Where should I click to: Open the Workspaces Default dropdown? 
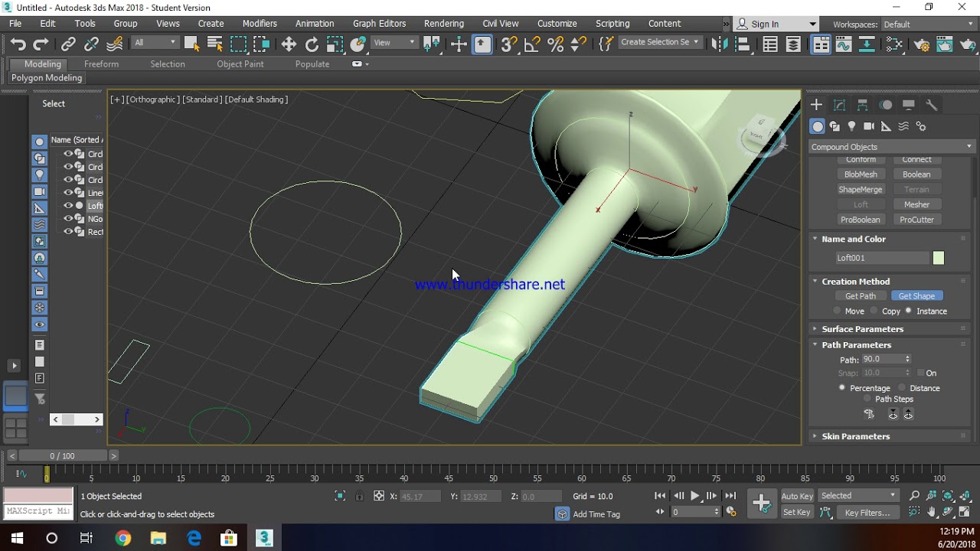point(927,24)
